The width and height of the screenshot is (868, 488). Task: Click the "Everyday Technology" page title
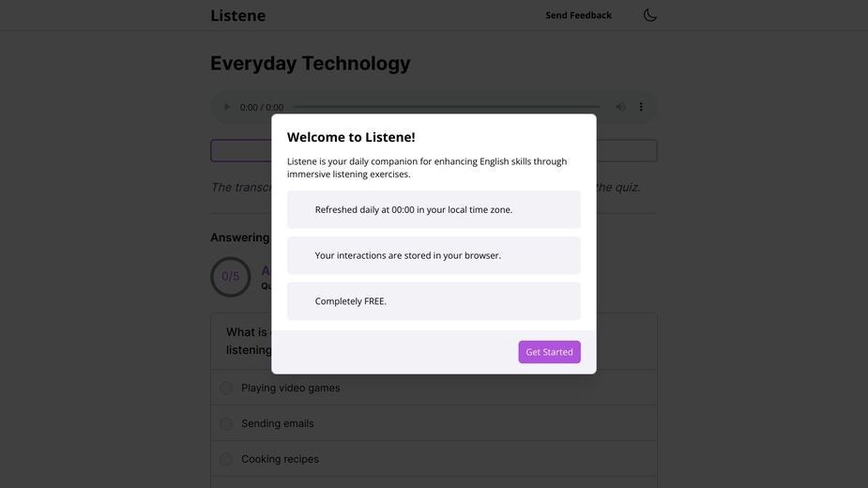311,63
